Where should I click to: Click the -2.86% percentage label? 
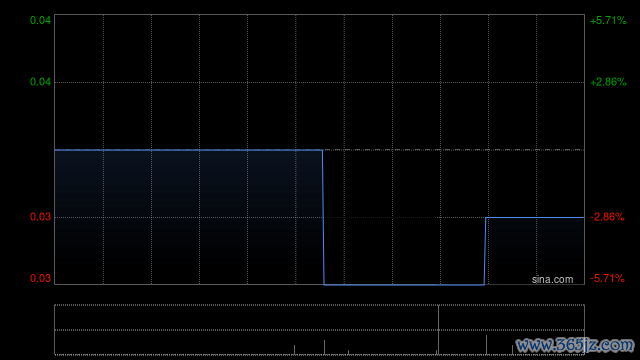[607, 217]
